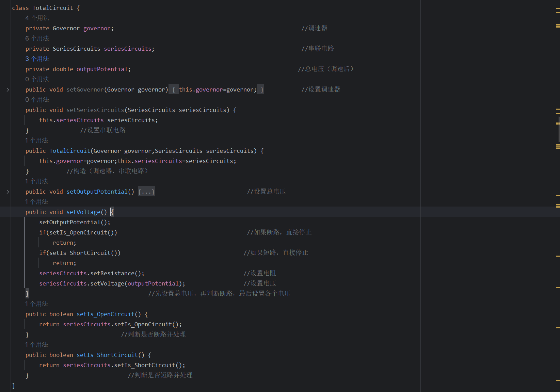Click the if(setIs_OpenCircuit()) statement
Image resolution: width=560 pixels, height=392 pixels.
click(x=78, y=232)
